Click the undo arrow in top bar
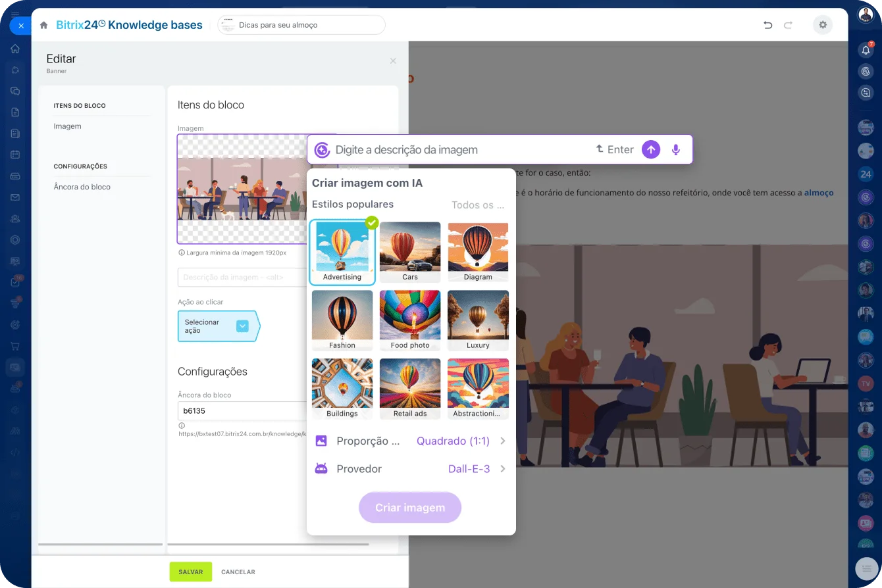Viewport: 882px width, 588px height. 767,25
